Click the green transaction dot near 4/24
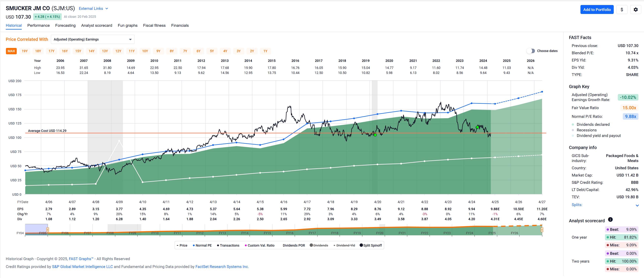The image size is (644, 278). click(477, 127)
